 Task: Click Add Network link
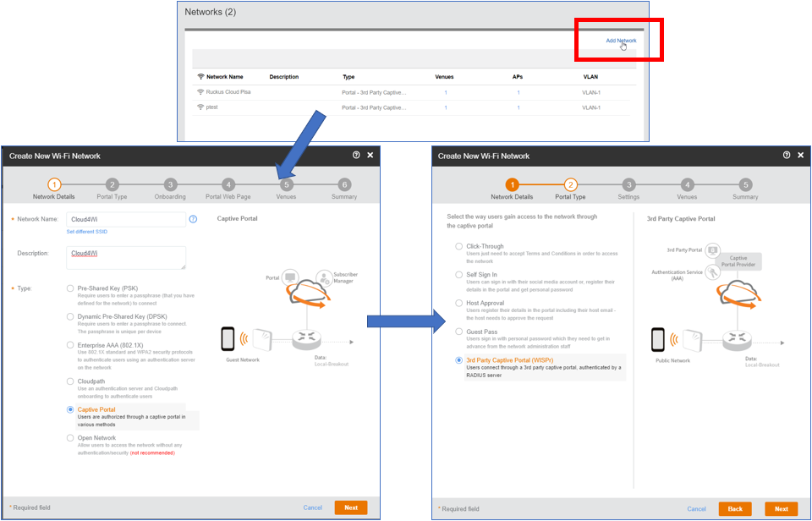coord(621,41)
